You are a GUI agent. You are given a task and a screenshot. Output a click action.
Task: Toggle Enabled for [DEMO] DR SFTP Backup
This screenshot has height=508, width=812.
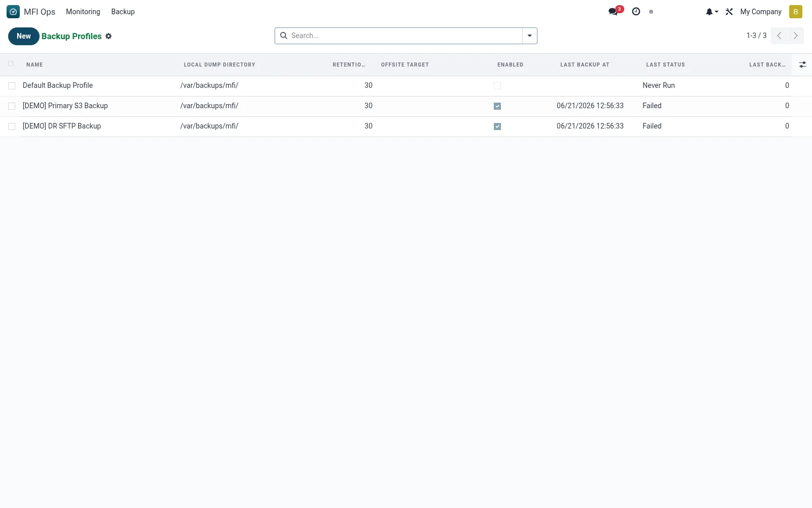[x=497, y=126]
